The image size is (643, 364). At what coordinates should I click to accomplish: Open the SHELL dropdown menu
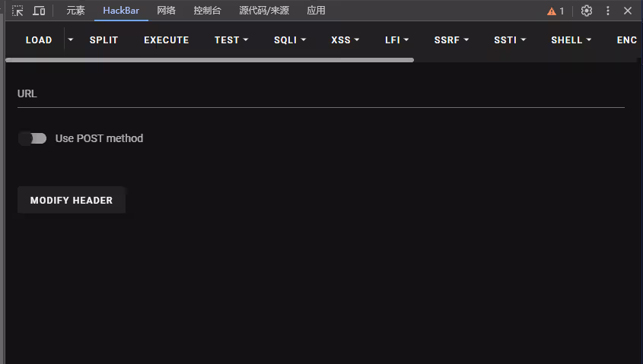[571, 40]
